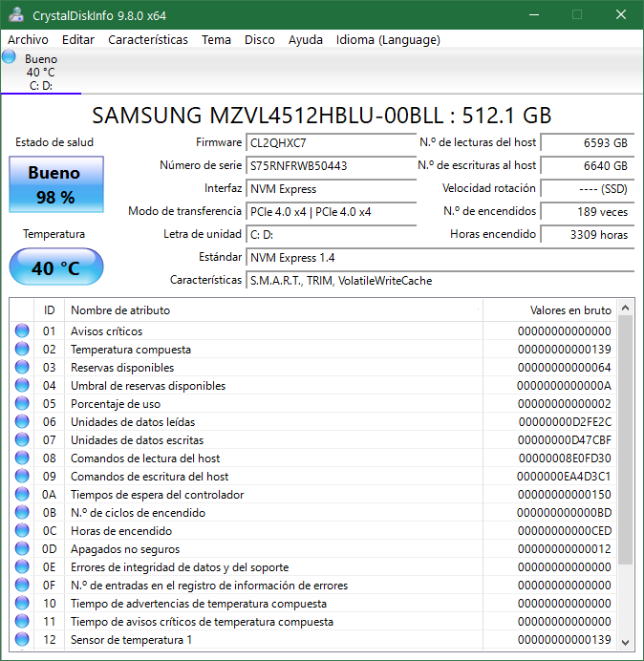The width and height of the screenshot is (644, 661).
Task: Click status orb for Avisos críticos row
Action: (22, 331)
